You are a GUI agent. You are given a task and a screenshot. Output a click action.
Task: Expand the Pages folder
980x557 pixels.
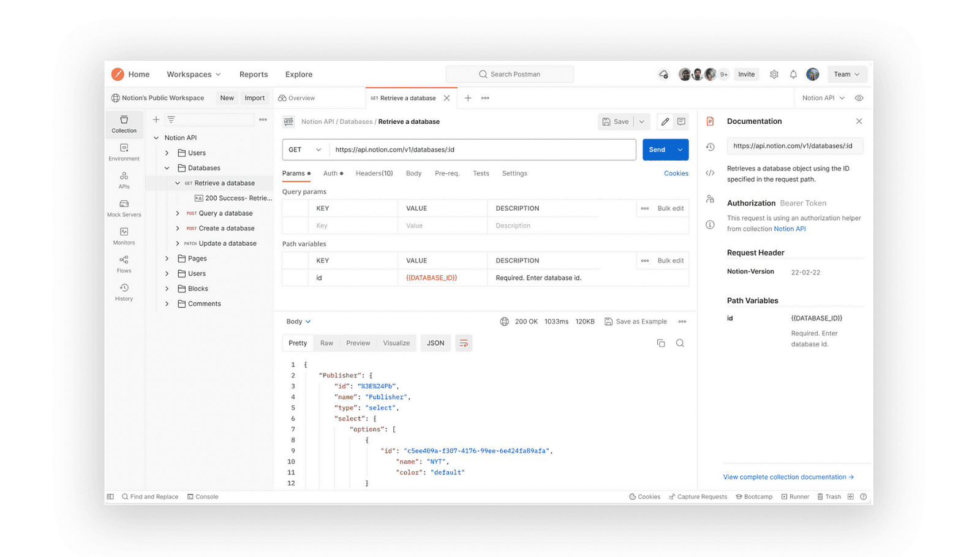tap(166, 258)
